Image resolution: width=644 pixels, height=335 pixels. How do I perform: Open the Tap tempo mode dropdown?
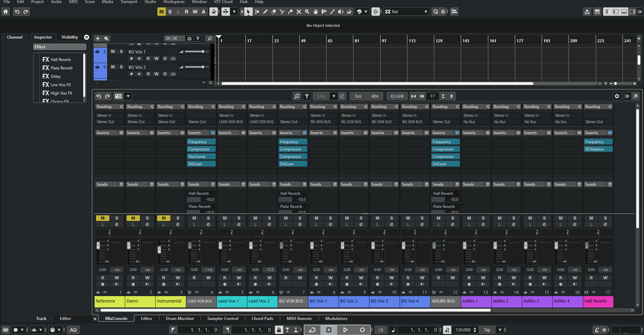500,330
